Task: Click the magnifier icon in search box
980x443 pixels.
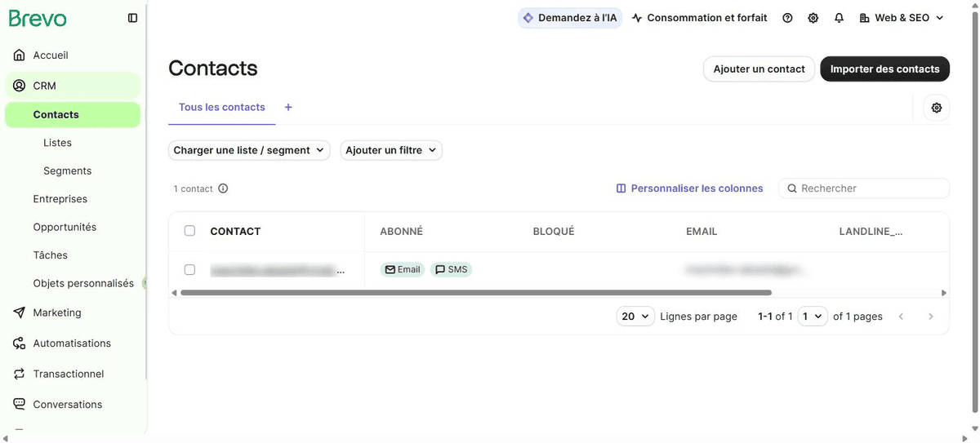Action: pos(792,188)
